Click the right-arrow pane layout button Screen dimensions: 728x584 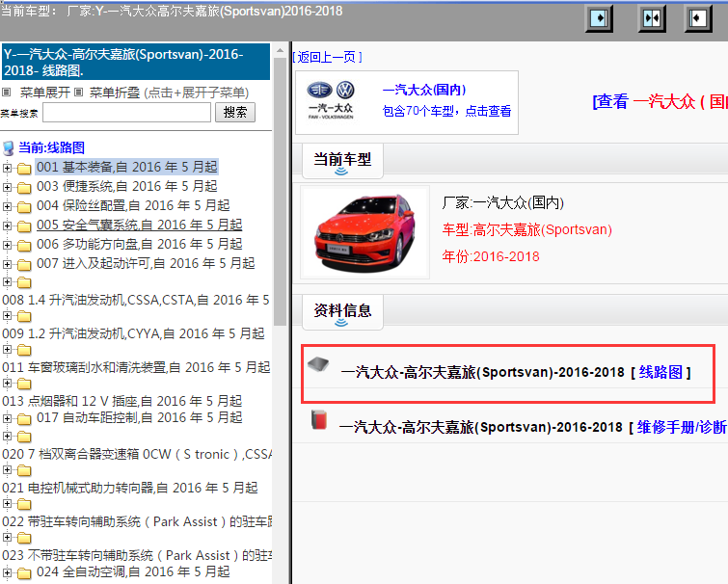pos(599,18)
